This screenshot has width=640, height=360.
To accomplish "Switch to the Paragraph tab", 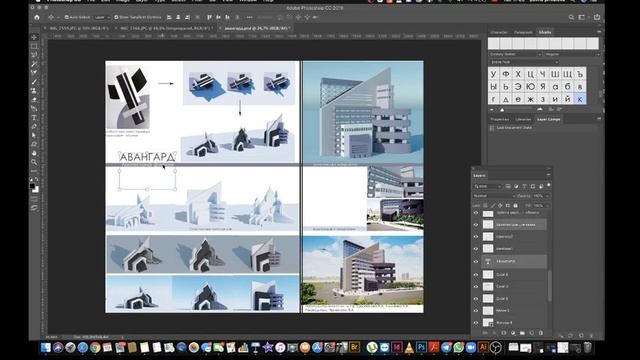I will pos(523,32).
